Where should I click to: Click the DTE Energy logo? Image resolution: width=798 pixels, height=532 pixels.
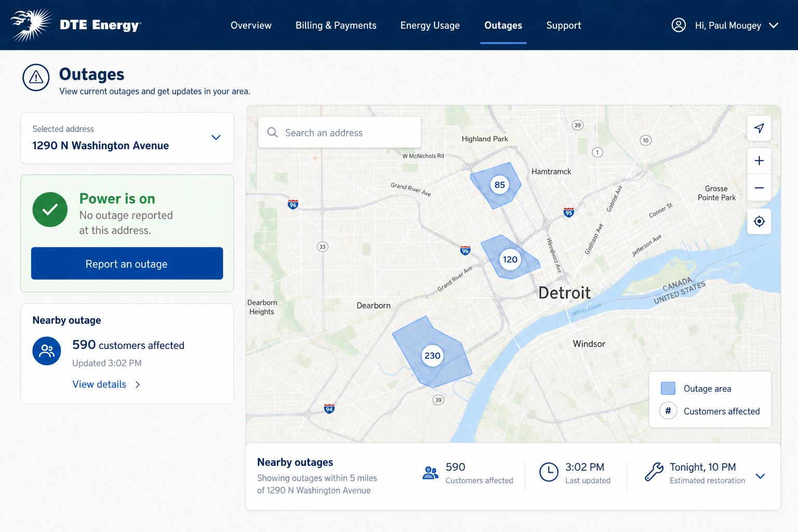coord(76,25)
